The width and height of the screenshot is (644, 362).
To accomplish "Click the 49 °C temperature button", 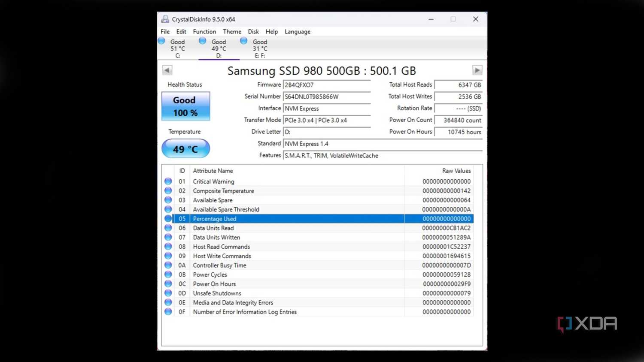I will 185,149.
